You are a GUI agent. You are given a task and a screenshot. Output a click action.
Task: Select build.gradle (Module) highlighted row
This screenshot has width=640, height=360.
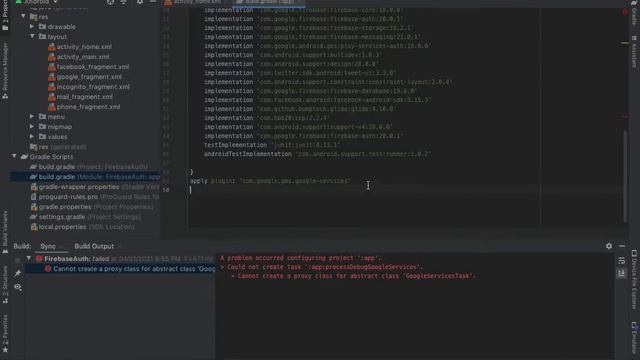click(85, 177)
